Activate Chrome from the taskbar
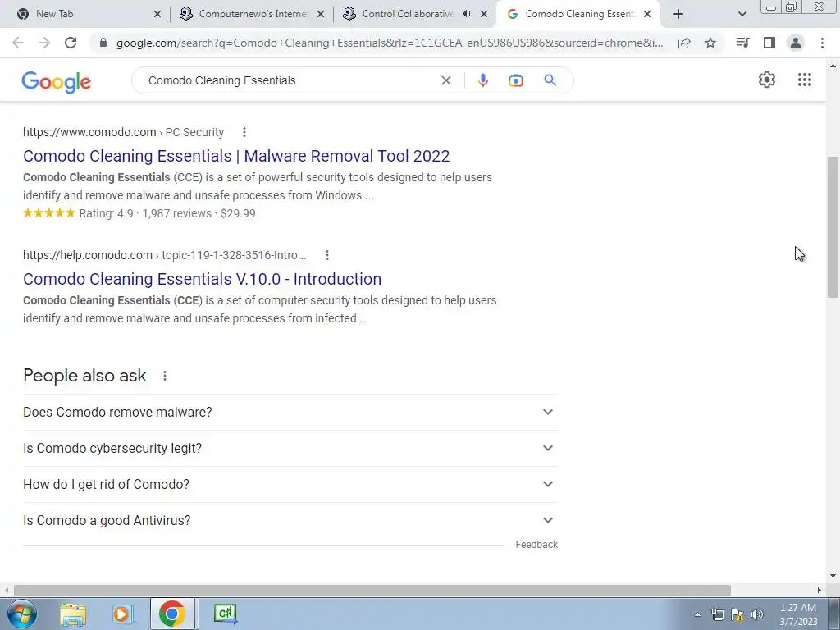Screen dimensions: 840x630 pos(172,614)
